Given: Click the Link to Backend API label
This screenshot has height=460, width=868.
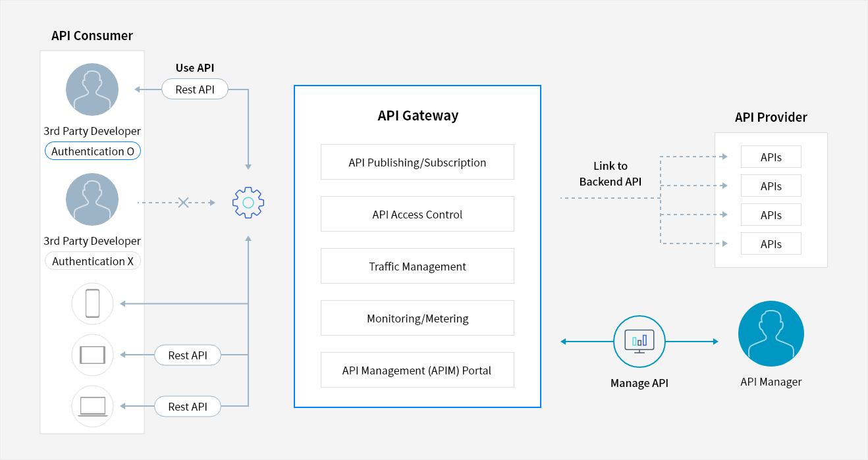Looking at the screenshot, I should (610, 174).
